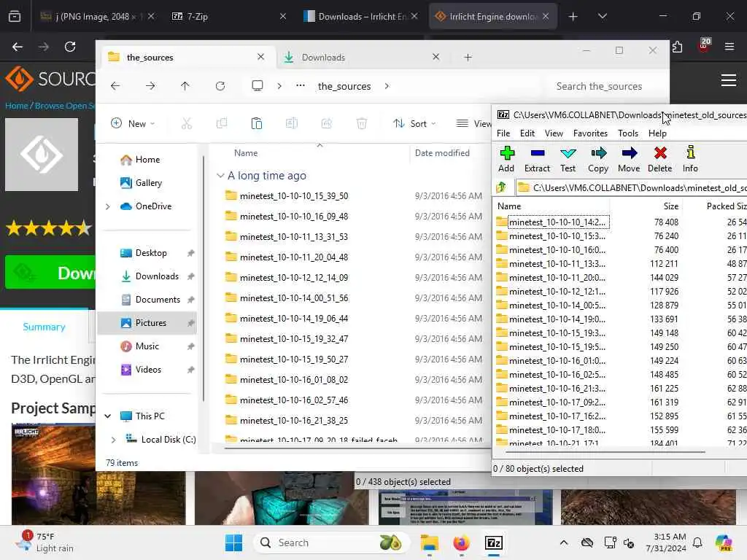747x560 pixels.
Task: Click the Move icon in 7-Zip toolbar
Action: (x=629, y=159)
